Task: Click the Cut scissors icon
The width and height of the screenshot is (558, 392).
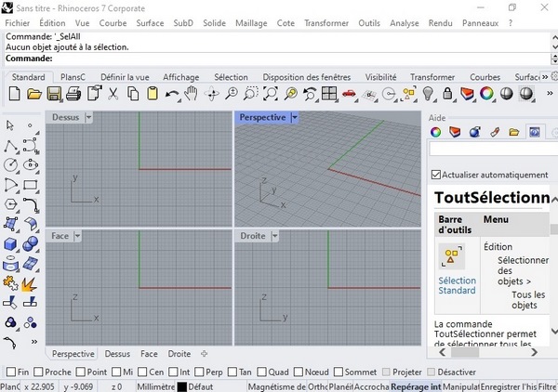Action: 113,94
